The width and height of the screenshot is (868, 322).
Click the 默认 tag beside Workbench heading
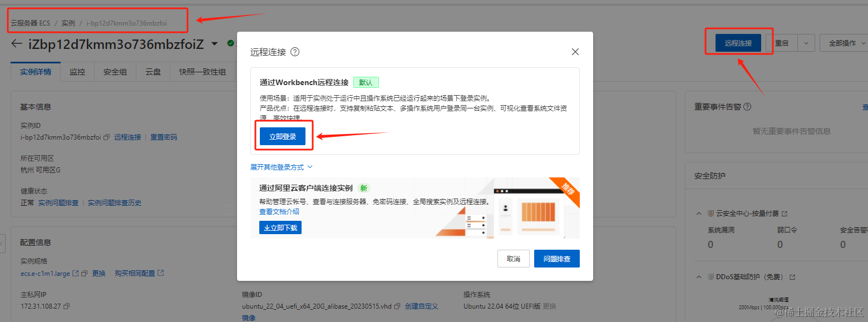[366, 82]
